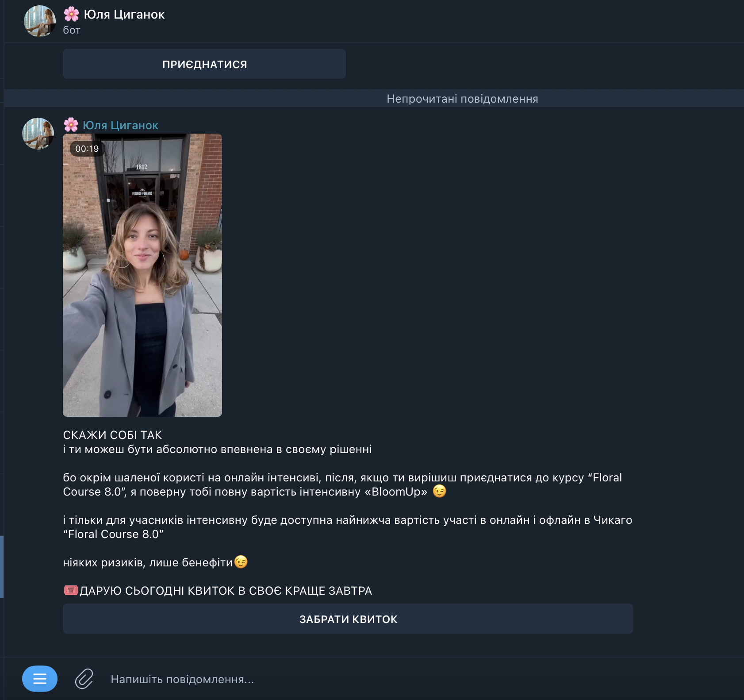
Task: Open the bot commands menu button
Action: point(40,678)
